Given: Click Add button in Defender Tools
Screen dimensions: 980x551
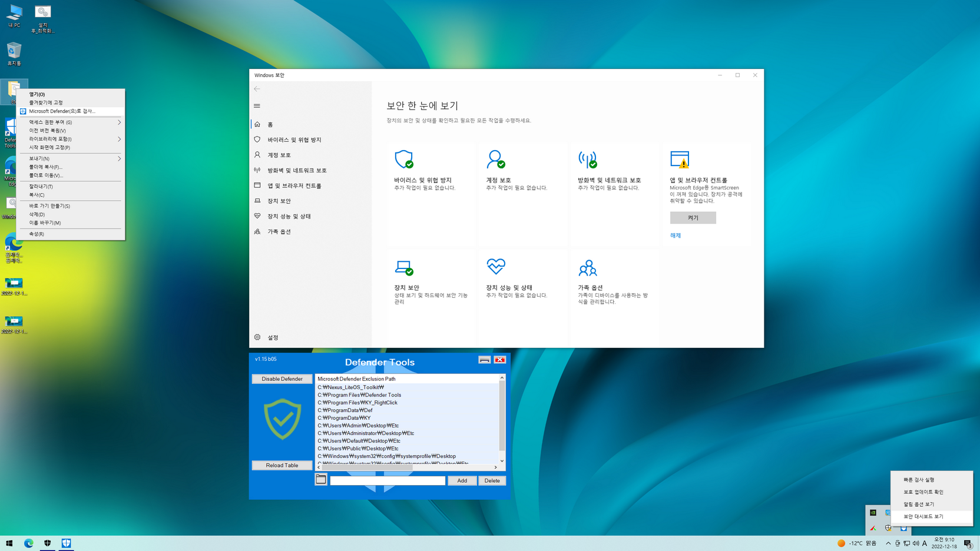Looking at the screenshot, I should (x=462, y=480).
